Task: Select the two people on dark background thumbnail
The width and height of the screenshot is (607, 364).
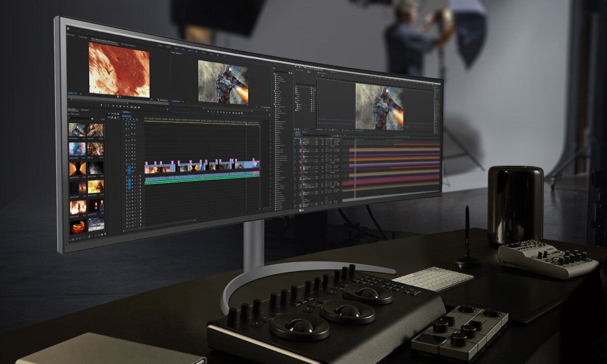Action: (96, 205)
